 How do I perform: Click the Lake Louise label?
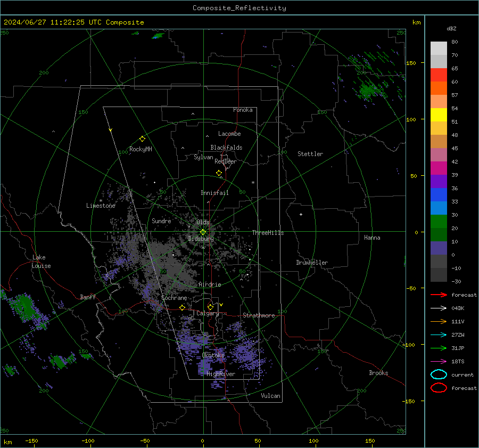click(41, 262)
